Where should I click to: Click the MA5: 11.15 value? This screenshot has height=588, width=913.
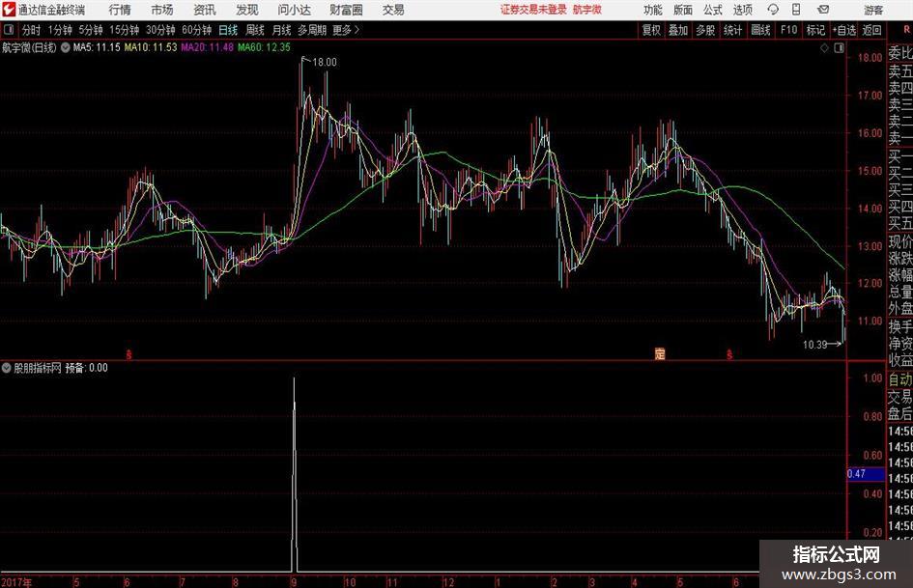[97, 47]
